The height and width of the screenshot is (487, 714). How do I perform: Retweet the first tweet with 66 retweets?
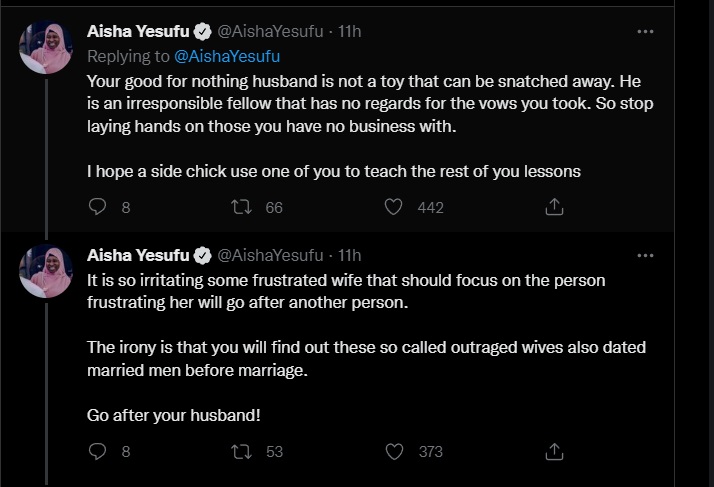242,207
